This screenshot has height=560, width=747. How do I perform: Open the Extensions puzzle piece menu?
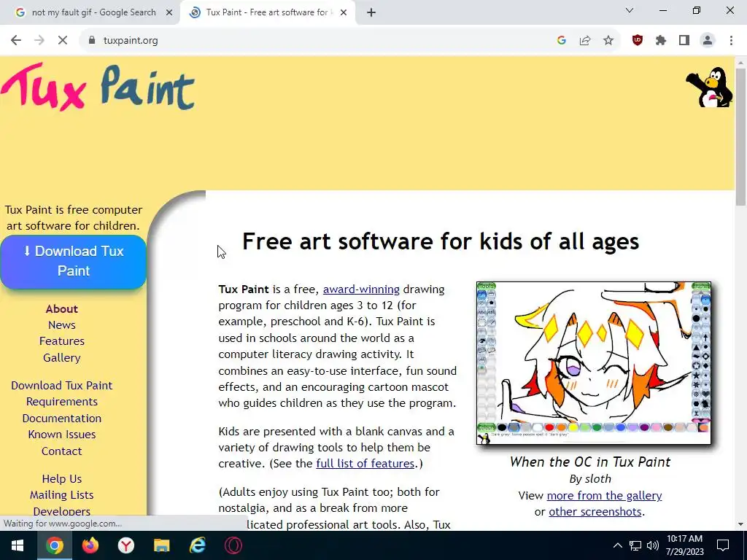(661, 41)
